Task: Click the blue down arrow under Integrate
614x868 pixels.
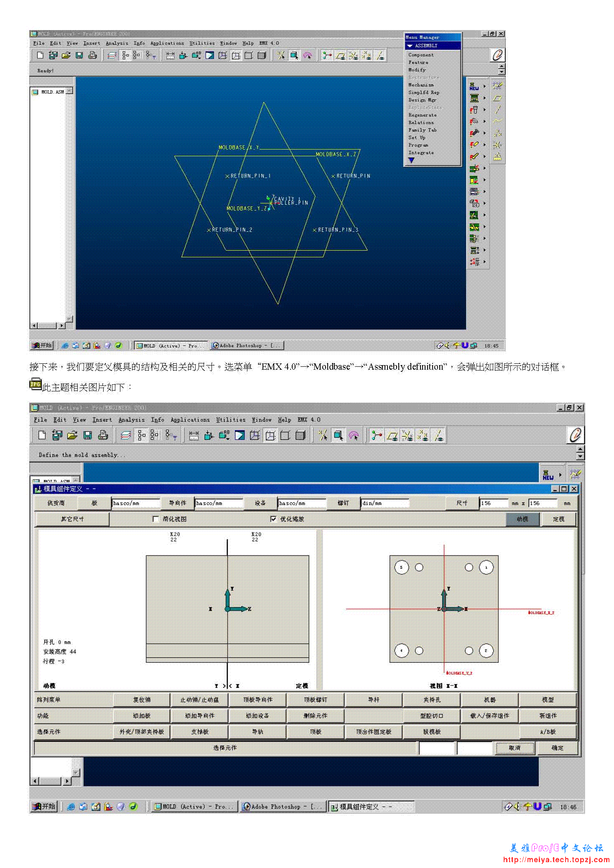Action: coord(411,160)
